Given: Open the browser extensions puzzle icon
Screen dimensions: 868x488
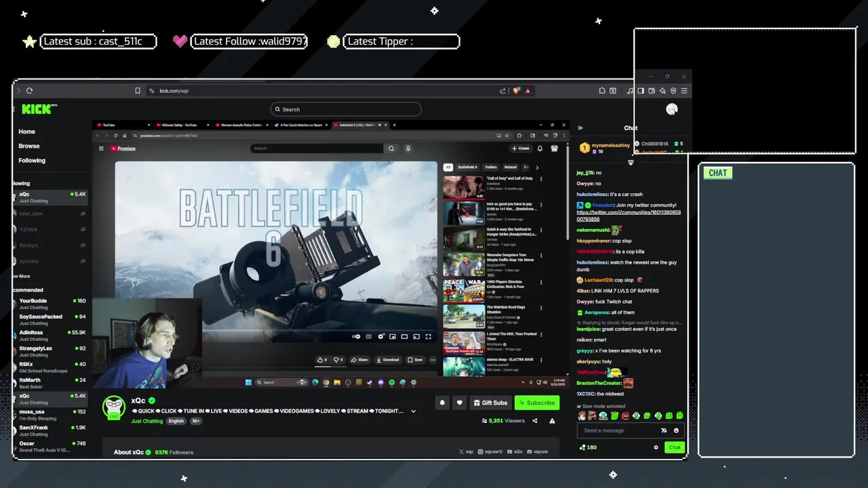Looking at the screenshot, I should 601,91.
